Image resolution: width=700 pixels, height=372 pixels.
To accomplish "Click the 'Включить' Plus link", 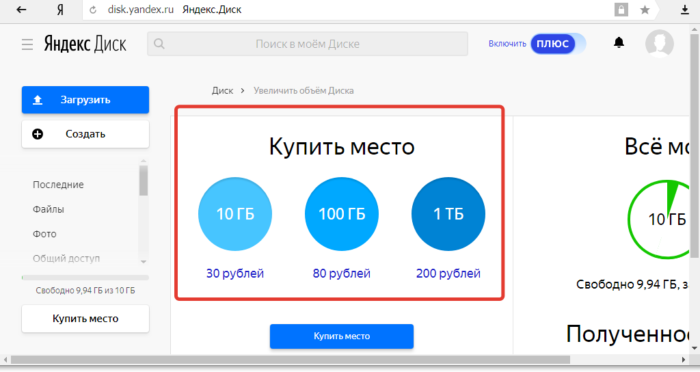I will click(507, 44).
